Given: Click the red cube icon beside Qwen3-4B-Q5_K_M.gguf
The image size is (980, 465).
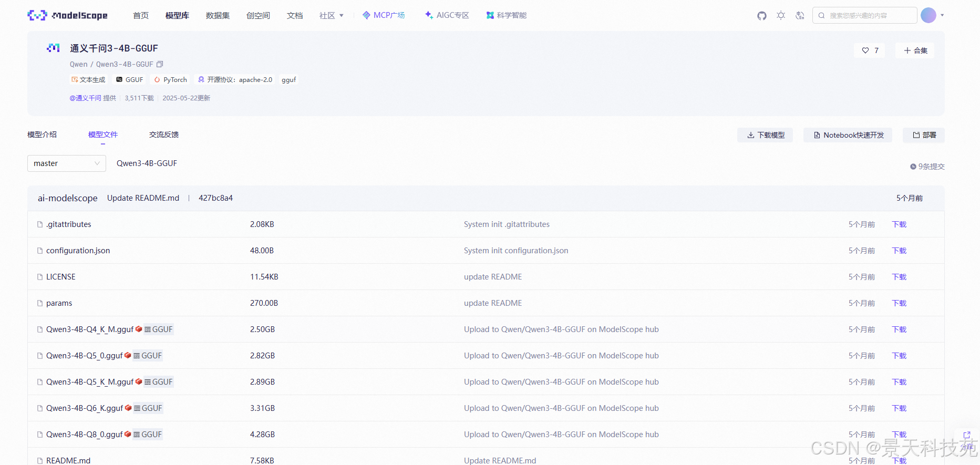Looking at the screenshot, I should pyautogui.click(x=139, y=381).
